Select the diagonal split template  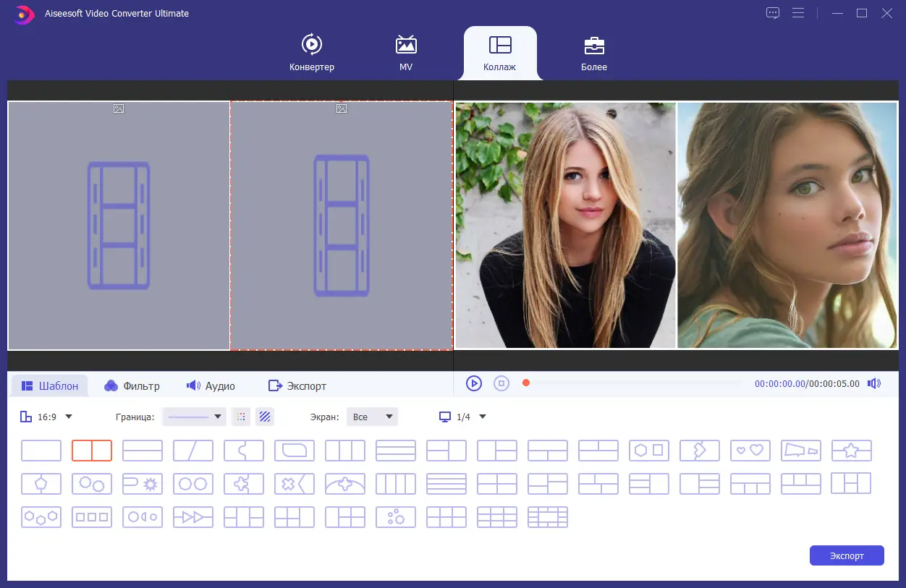click(193, 451)
